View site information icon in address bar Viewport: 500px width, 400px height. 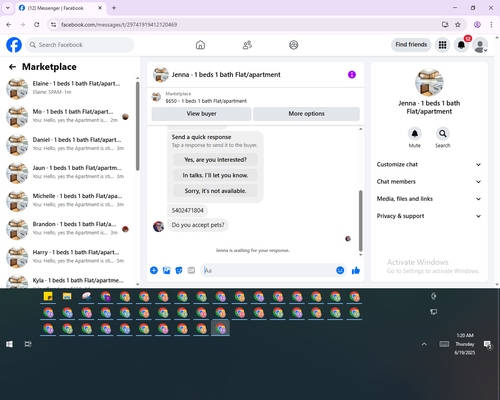point(53,24)
